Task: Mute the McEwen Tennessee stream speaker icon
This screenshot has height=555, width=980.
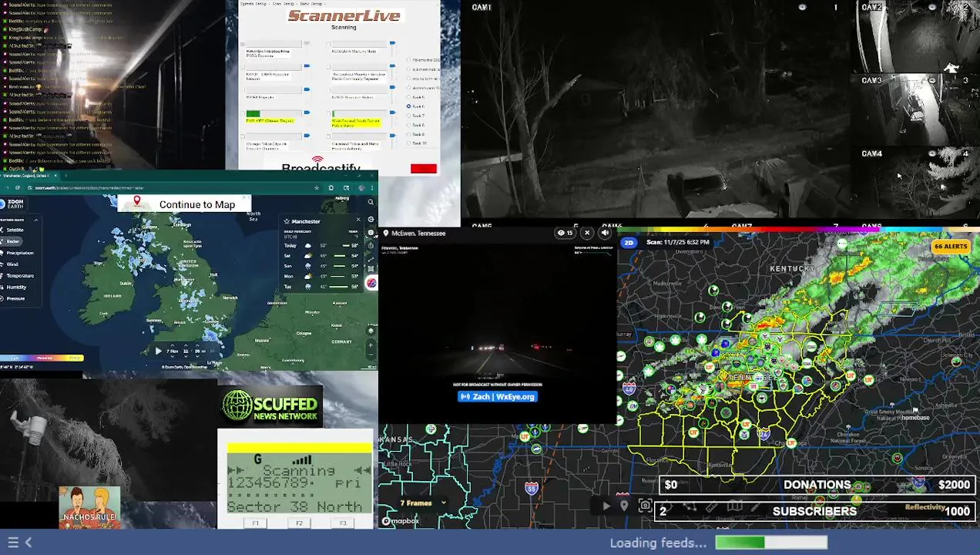Action: [606, 232]
